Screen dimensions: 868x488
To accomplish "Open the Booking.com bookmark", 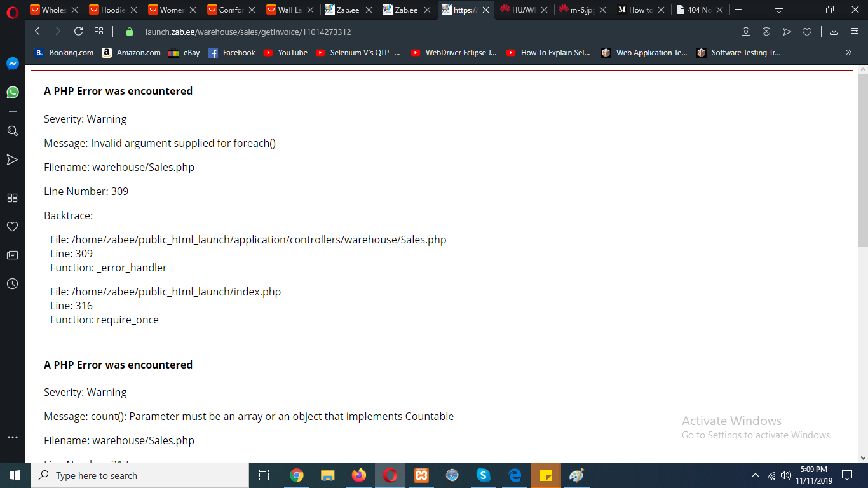I will pyautogui.click(x=64, y=53).
